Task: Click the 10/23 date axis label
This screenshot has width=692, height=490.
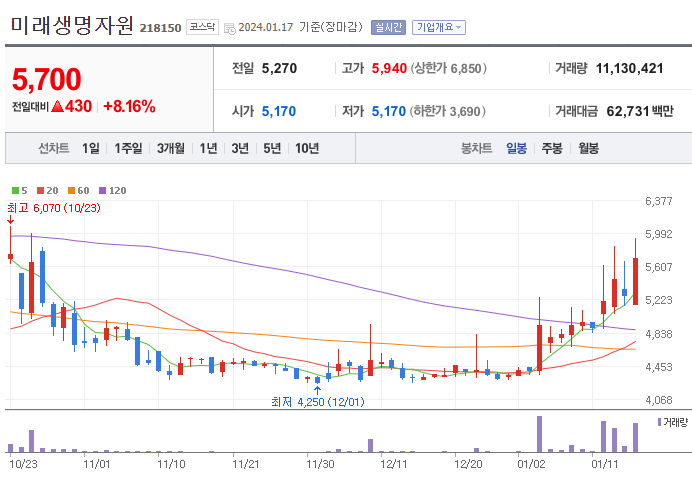Action: tap(23, 464)
